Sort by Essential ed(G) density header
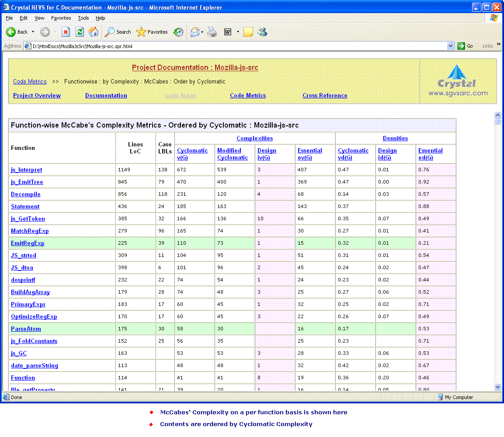 tap(430, 154)
